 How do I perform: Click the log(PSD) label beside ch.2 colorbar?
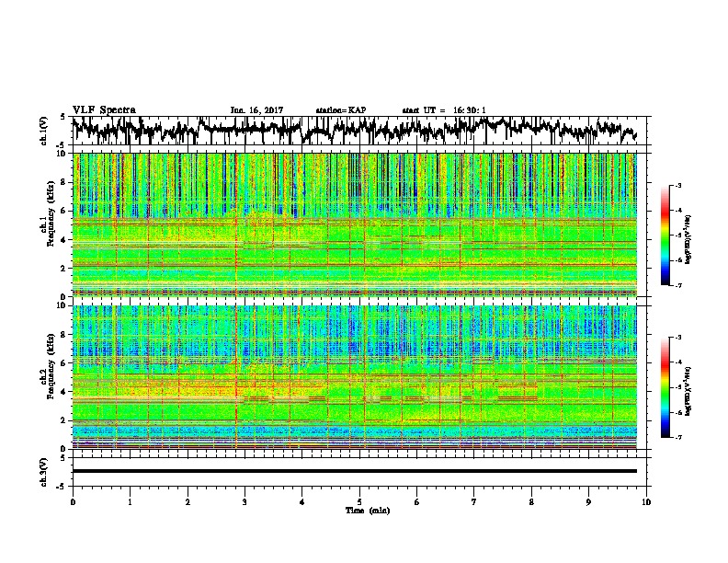[x=688, y=391]
